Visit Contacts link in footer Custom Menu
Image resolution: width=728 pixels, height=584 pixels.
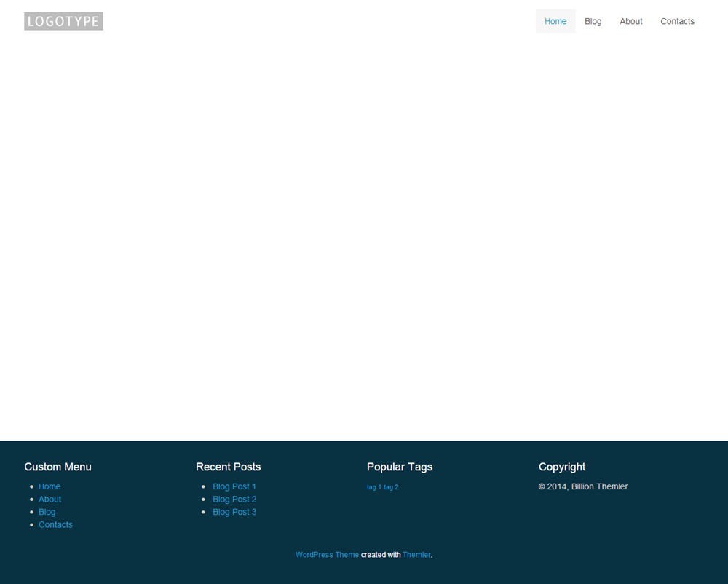click(56, 525)
